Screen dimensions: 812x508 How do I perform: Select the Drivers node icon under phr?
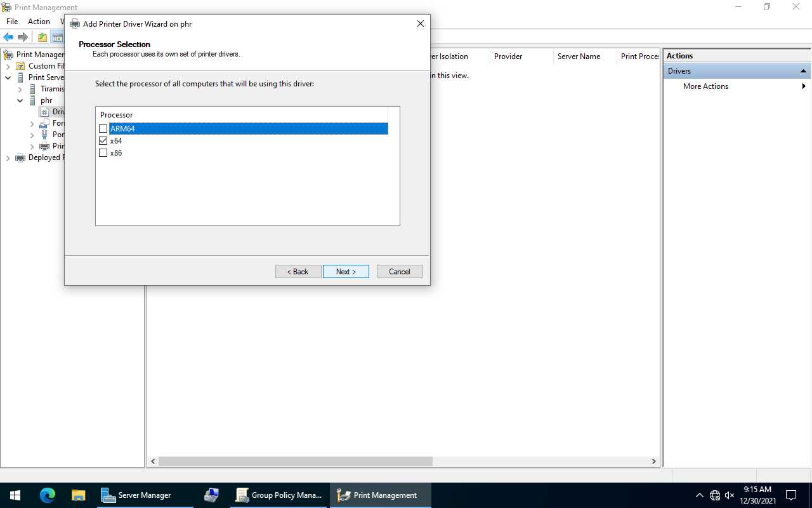point(44,112)
